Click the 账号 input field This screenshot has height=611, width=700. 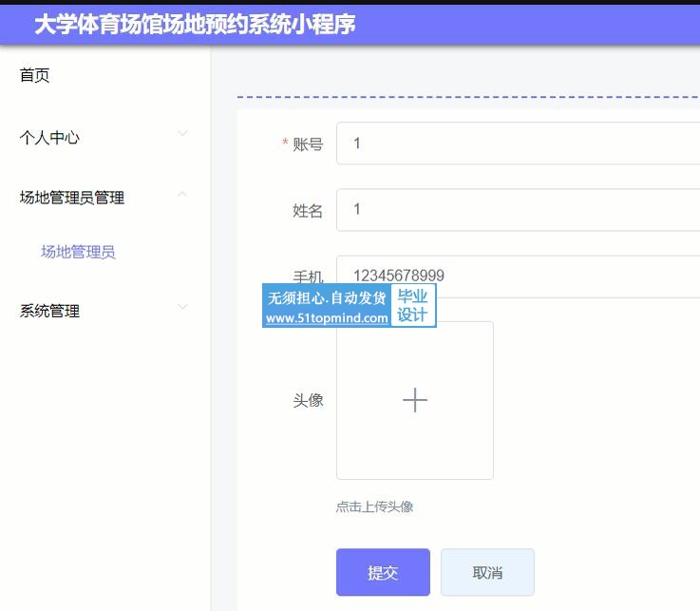[x=518, y=143]
